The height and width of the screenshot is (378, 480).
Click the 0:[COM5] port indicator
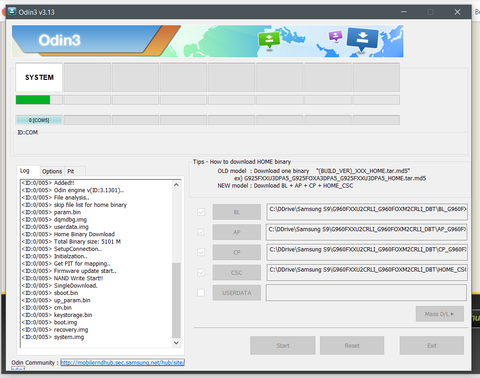pyautogui.click(x=39, y=120)
